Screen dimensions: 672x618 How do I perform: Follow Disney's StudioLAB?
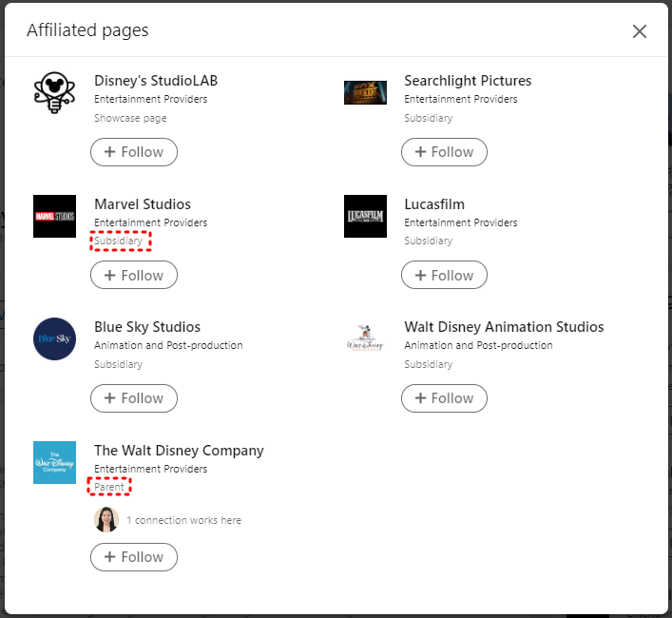click(x=134, y=152)
